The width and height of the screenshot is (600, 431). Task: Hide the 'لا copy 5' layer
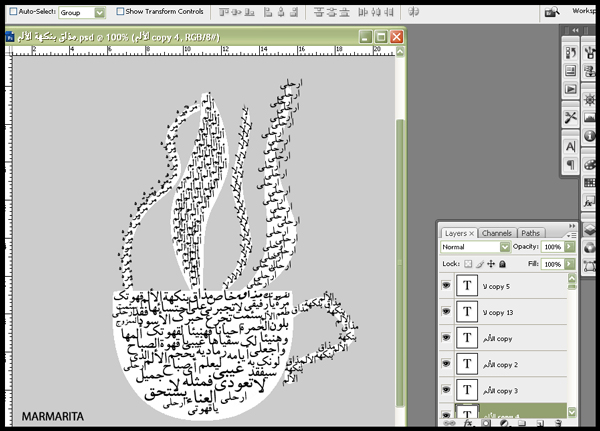(446, 287)
